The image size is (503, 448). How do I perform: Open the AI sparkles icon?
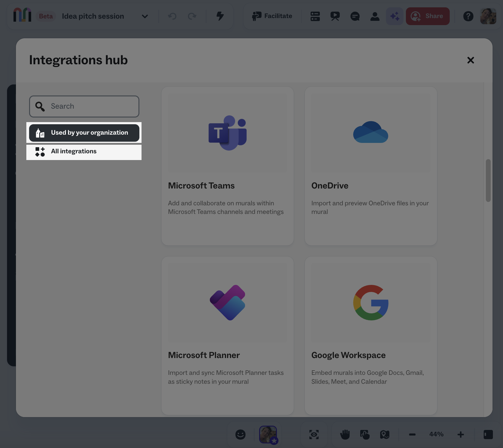(x=395, y=16)
